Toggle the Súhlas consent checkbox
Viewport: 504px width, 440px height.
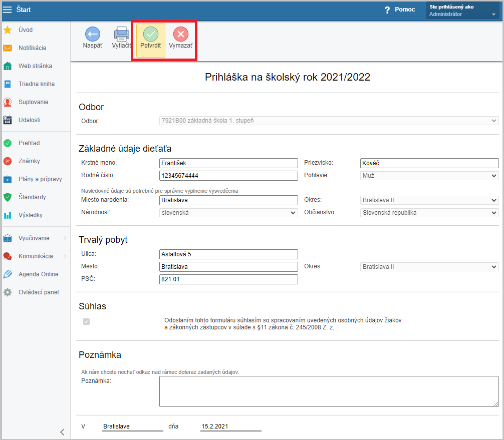coord(86,321)
